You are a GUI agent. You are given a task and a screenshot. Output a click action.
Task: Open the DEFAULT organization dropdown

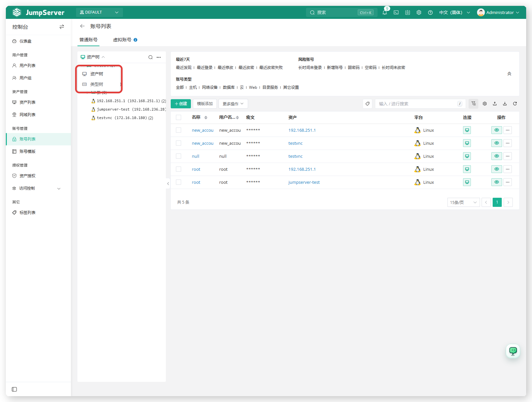(100, 12)
